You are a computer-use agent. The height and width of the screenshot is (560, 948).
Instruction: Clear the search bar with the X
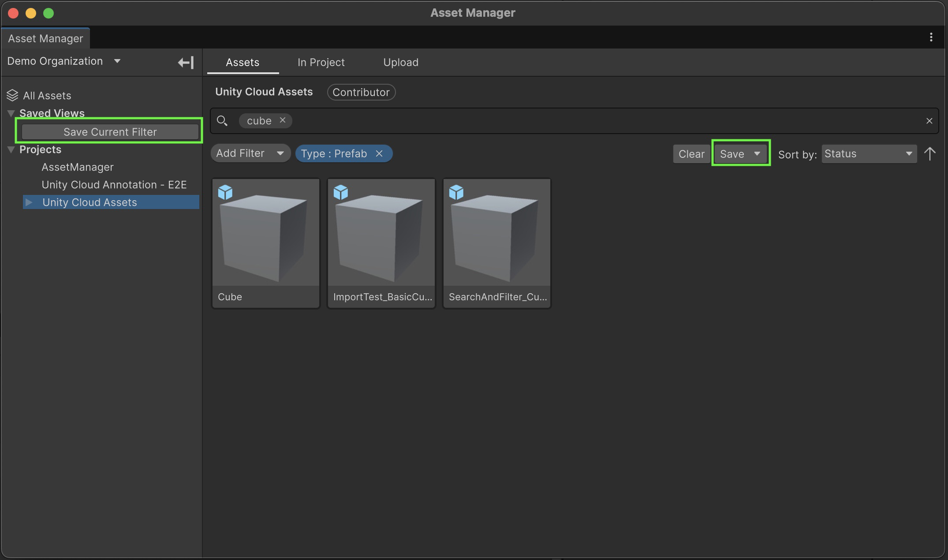[929, 121]
